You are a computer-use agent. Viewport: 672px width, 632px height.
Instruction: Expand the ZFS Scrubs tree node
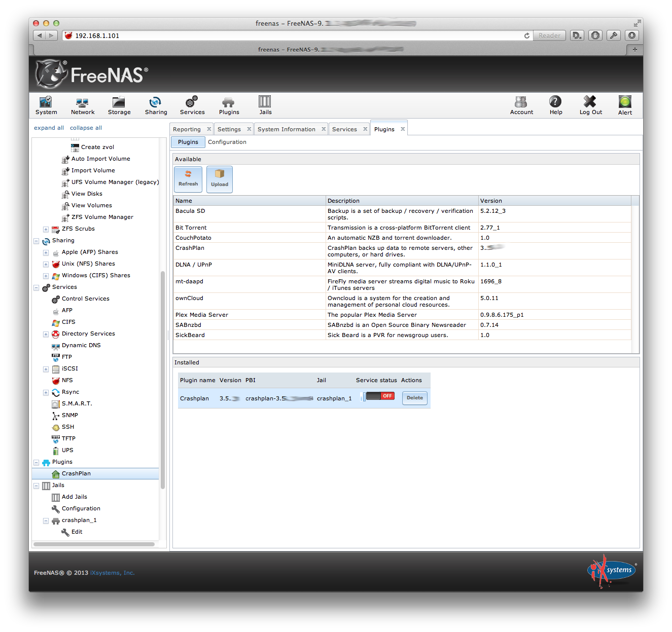[x=46, y=229]
